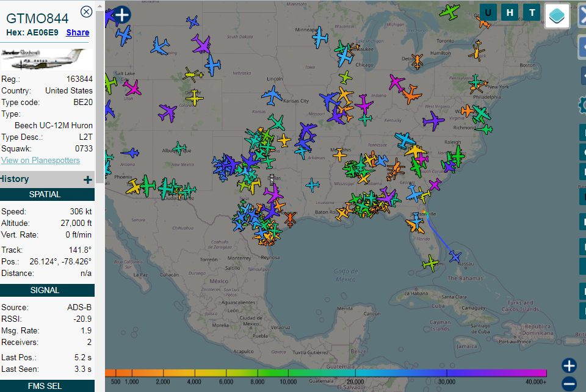Image resolution: width=586 pixels, height=392 pixels.
Task: Select the purple aircraft near the Colorado label
Action: 167,113
